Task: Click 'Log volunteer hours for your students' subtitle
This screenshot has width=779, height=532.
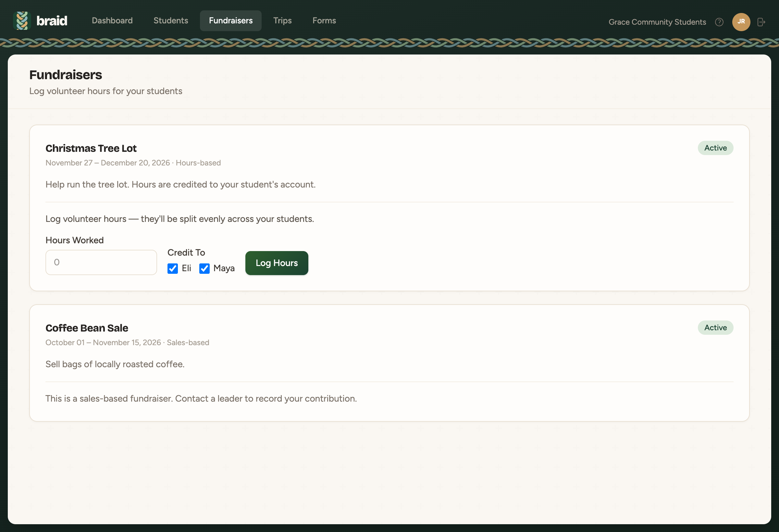Action: (105, 91)
